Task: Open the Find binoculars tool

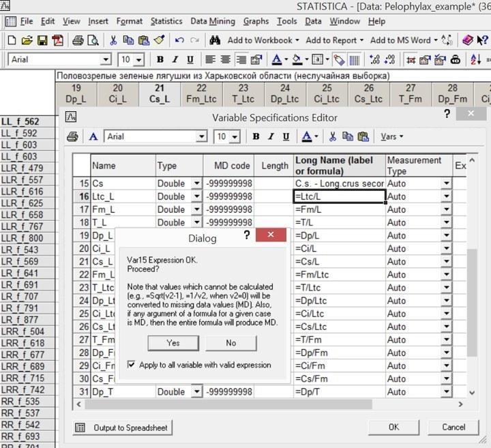Action: click(x=215, y=40)
